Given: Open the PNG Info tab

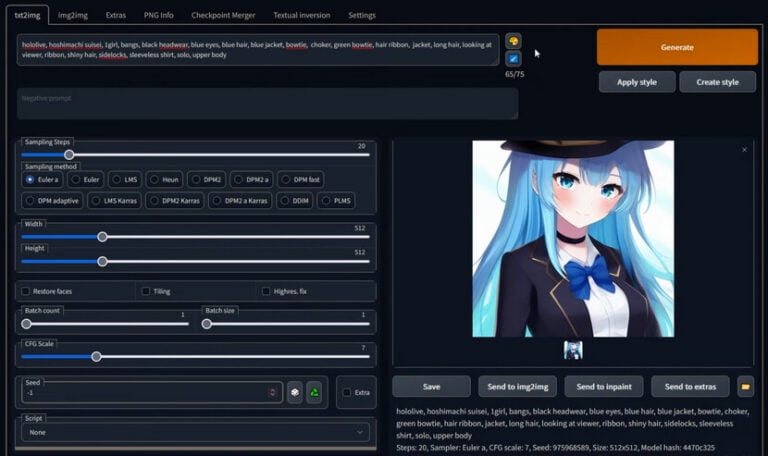Looking at the screenshot, I should (159, 15).
